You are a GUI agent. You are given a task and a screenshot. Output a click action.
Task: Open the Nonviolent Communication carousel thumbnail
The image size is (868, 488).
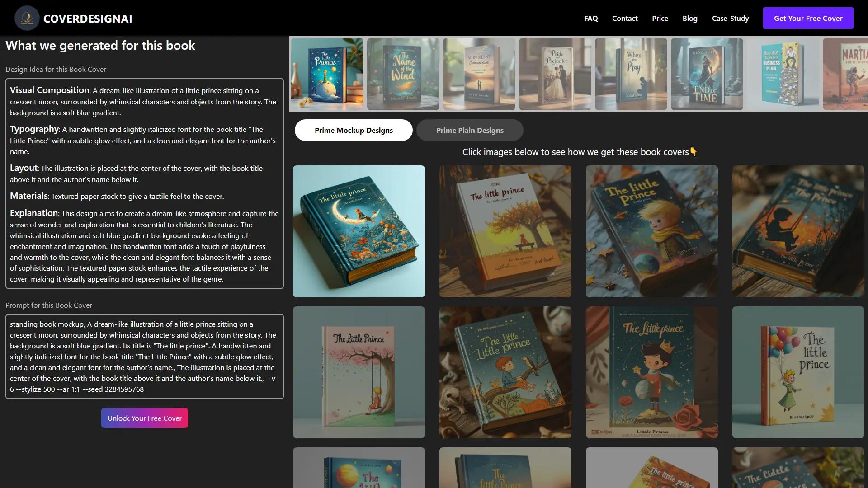click(x=479, y=74)
